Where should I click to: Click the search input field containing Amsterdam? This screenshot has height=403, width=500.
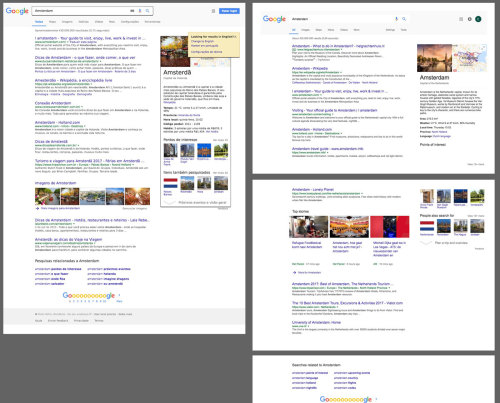point(82,11)
